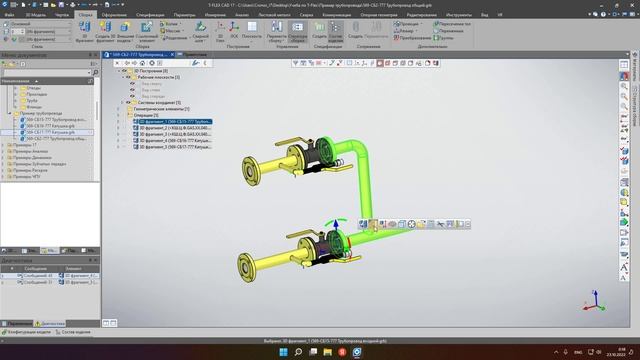Click Состав изделия button at bottom bar
This screenshot has height=360, width=640.
(x=73, y=332)
